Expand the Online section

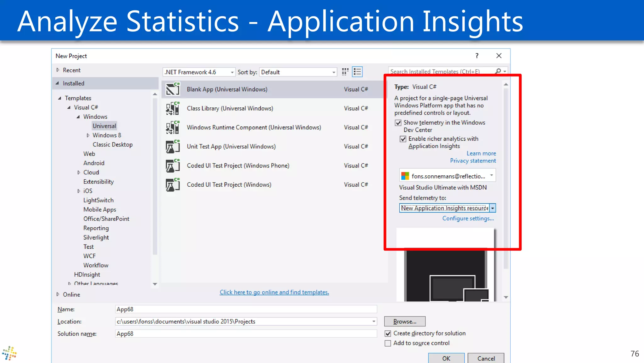pos(58,294)
